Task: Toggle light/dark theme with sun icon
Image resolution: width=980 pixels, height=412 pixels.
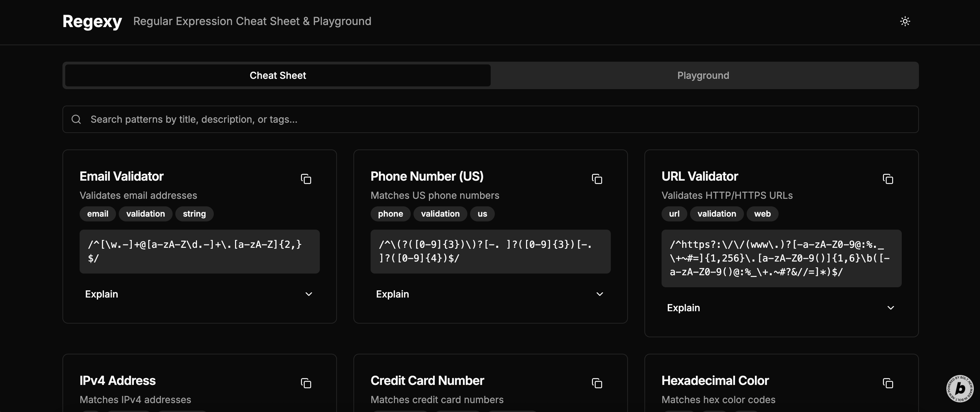Action: pyautogui.click(x=905, y=21)
